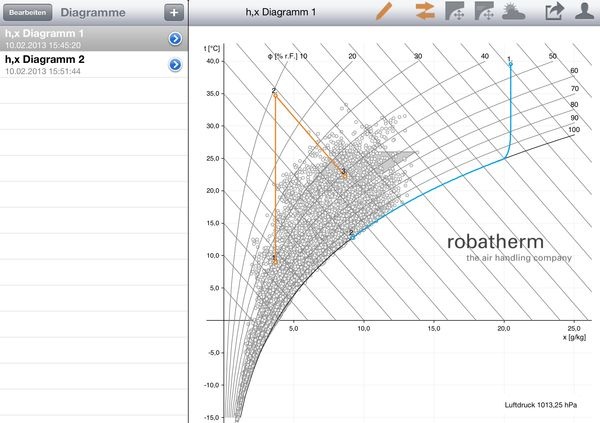Image resolution: width=600 pixels, height=423 pixels.
Task: Tap the Luftdruck 1013,25 hPa label
Action: (x=542, y=406)
